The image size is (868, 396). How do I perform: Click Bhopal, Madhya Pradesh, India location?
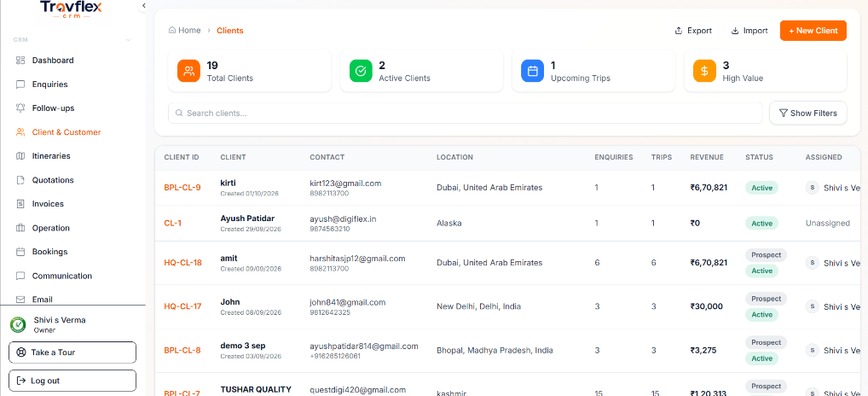[x=495, y=350]
